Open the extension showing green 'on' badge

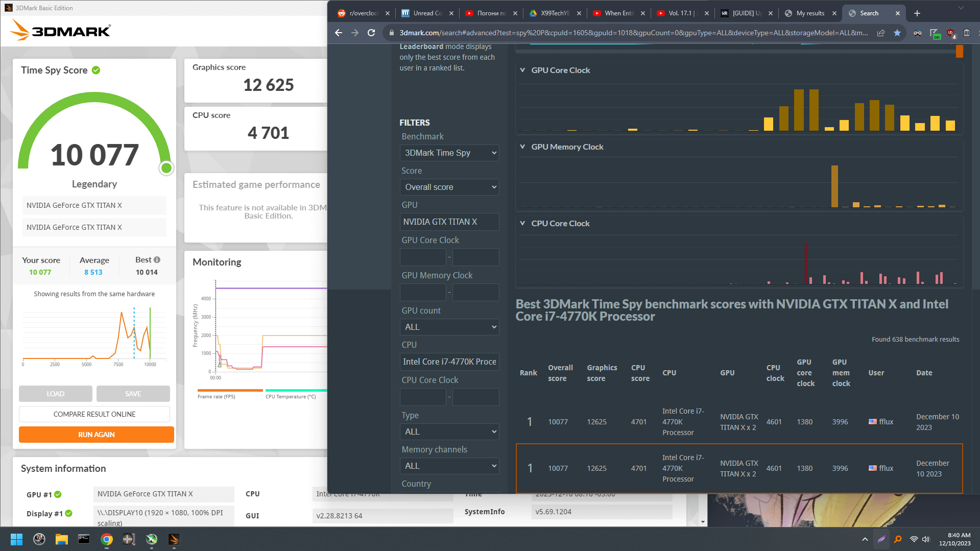tap(935, 33)
